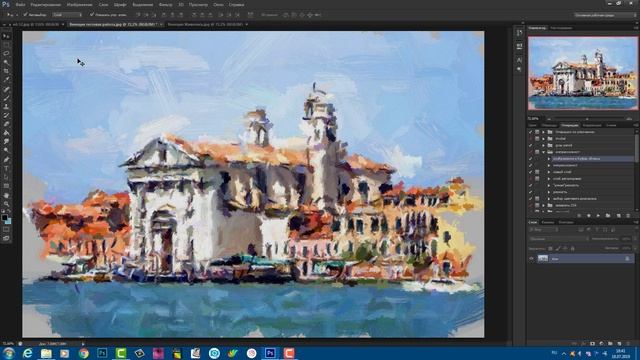Toggle Quick Mask mode icon
This screenshot has width=640, height=360.
[6, 230]
